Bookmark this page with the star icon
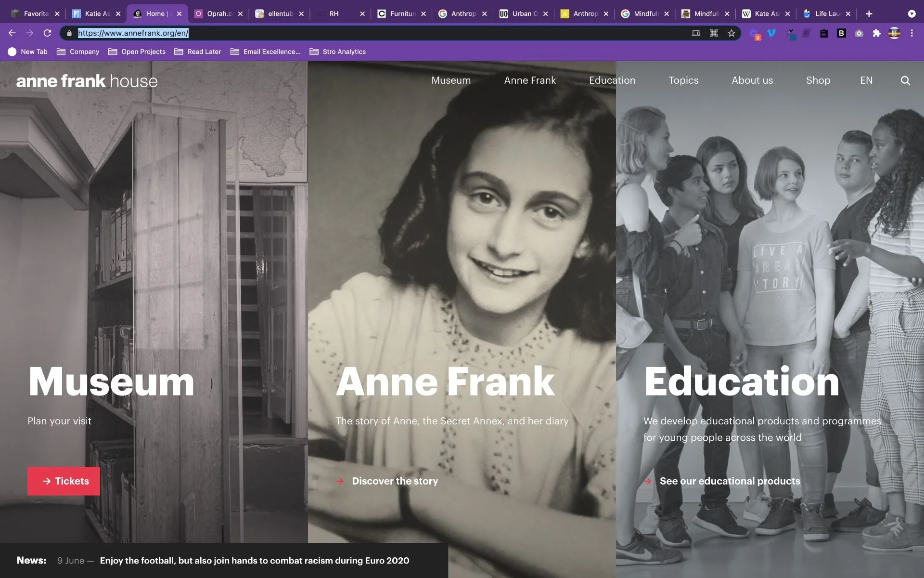This screenshot has width=924, height=578. pyautogui.click(x=731, y=33)
